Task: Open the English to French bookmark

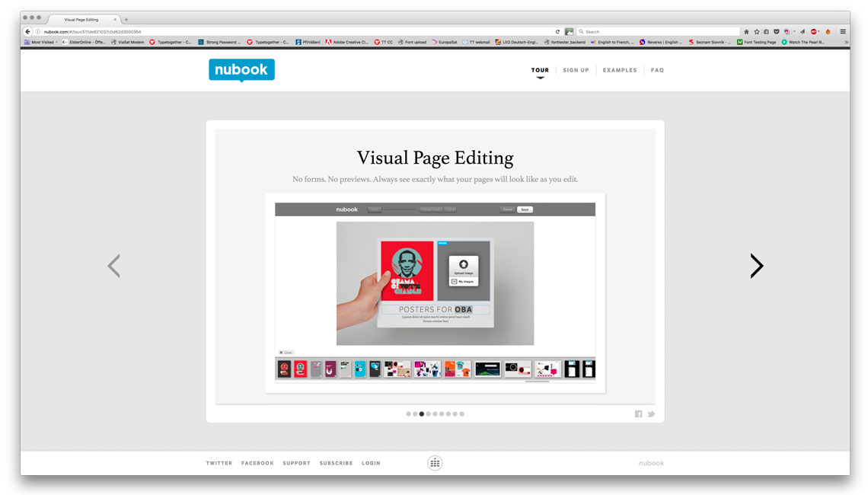Action: [611, 42]
